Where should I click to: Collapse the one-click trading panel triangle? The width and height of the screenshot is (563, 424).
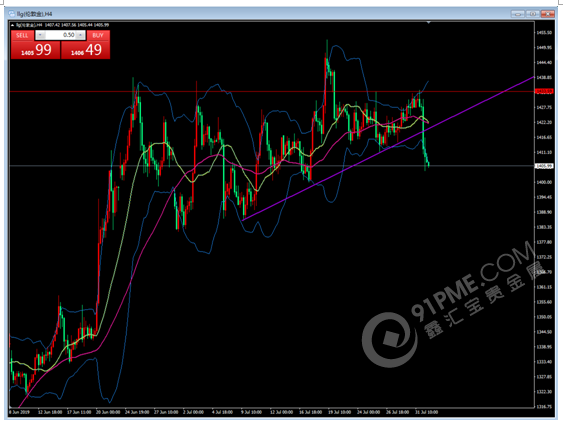[x=13, y=25]
